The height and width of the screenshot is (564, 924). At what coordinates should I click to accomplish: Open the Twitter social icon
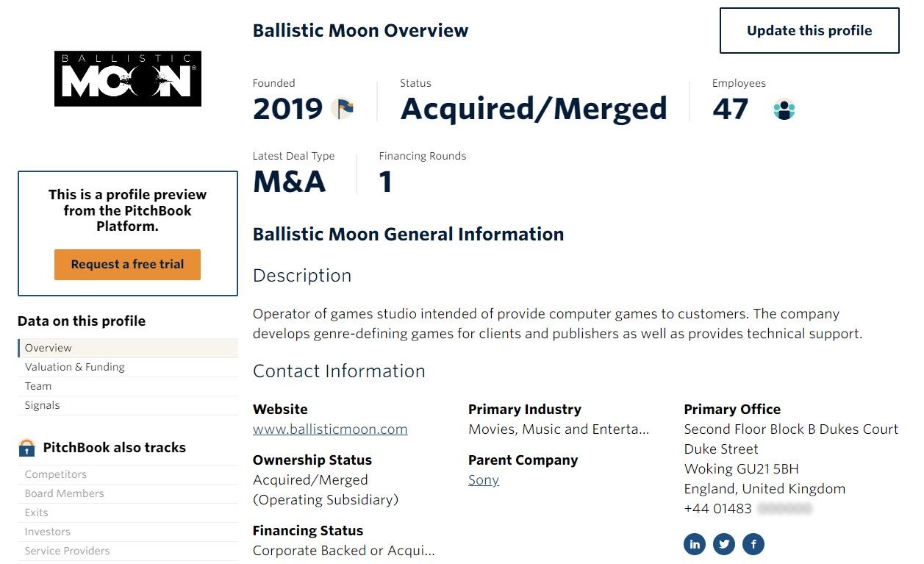tap(724, 544)
